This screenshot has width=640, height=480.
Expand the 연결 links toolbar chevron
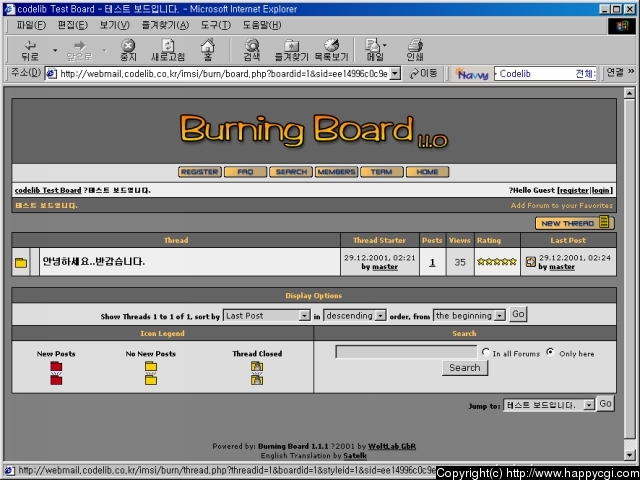click(631, 71)
